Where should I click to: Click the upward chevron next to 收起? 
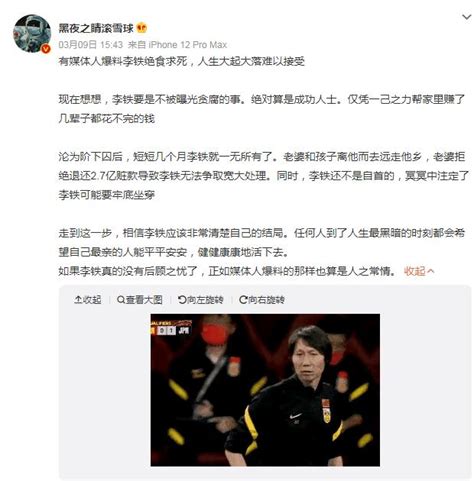[430, 271]
